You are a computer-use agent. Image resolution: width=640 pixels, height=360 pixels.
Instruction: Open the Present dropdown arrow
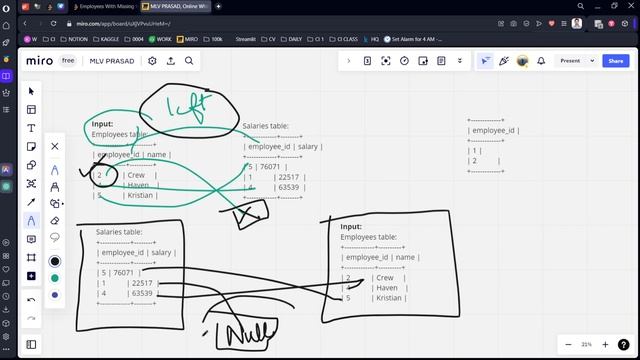[x=592, y=61]
